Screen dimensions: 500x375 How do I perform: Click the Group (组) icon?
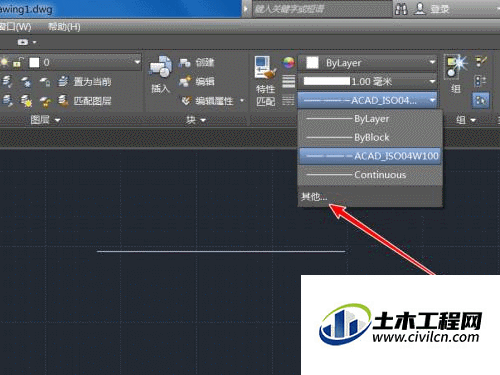coord(456,67)
